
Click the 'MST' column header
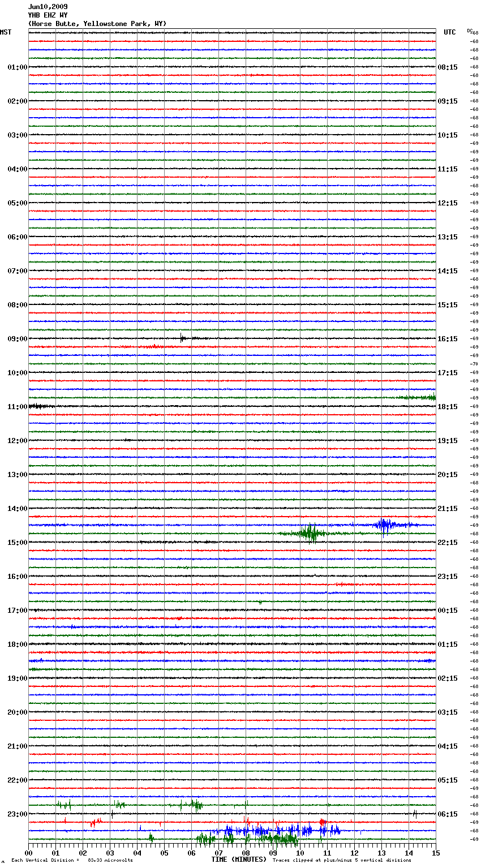[x=6, y=32]
